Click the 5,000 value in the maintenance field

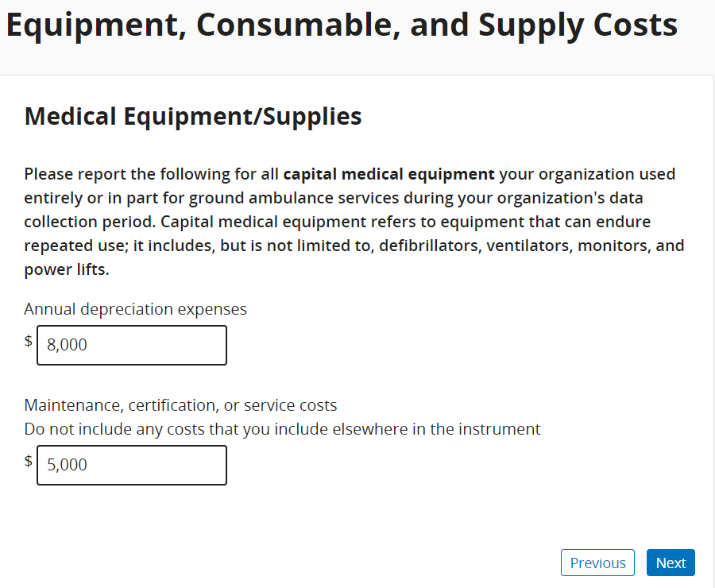coord(67,465)
